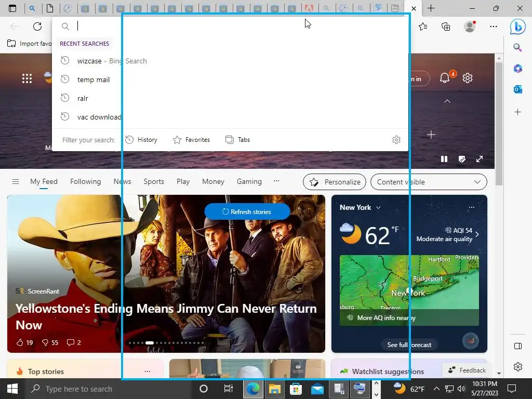Image resolution: width=532 pixels, height=399 pixels.
Task: Add a sidebar app with plus icon
Action: (x=518, y=112)
